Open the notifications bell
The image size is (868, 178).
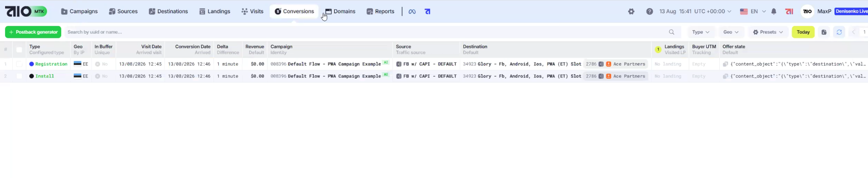[x=773, y=11]
